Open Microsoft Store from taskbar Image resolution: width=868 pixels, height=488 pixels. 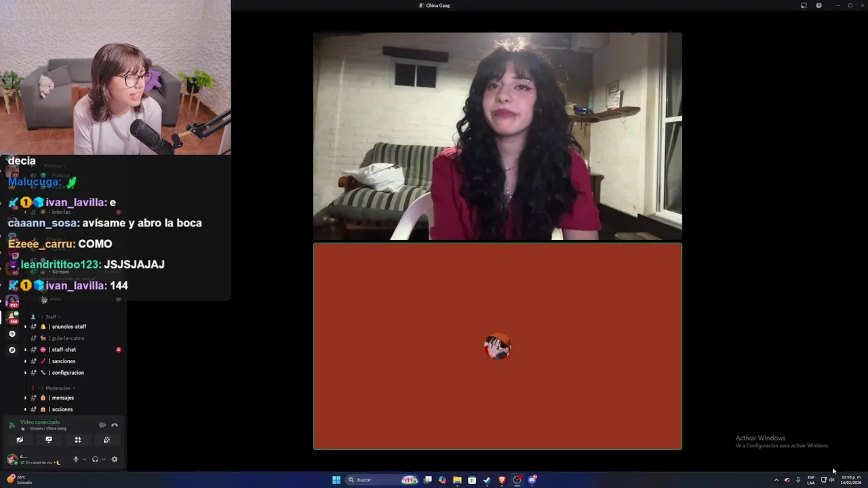coord(472,480)
